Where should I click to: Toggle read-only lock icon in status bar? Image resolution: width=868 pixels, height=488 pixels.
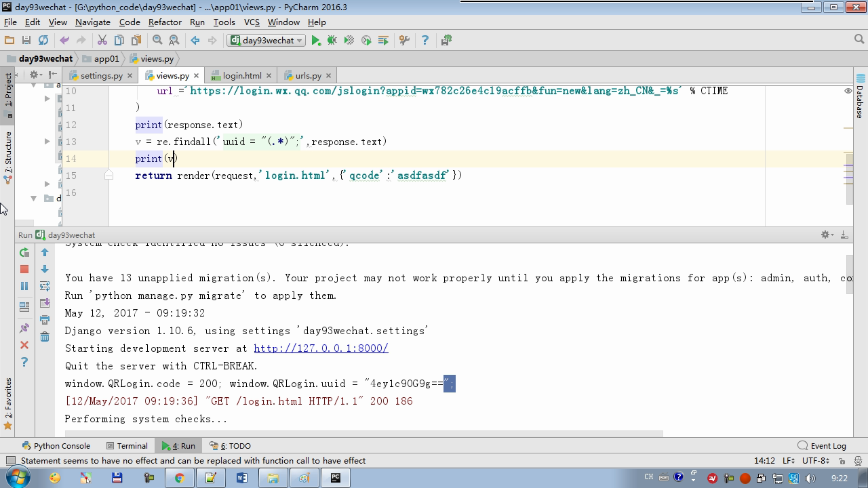[x=842, y=461]
